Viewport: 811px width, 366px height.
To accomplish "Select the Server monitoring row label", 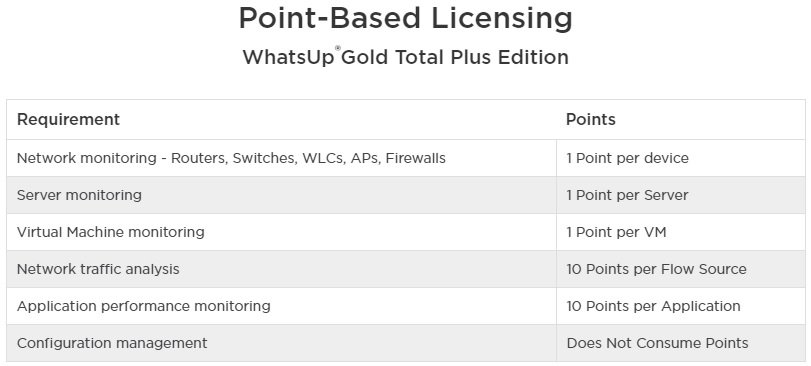I will [79, 195].
